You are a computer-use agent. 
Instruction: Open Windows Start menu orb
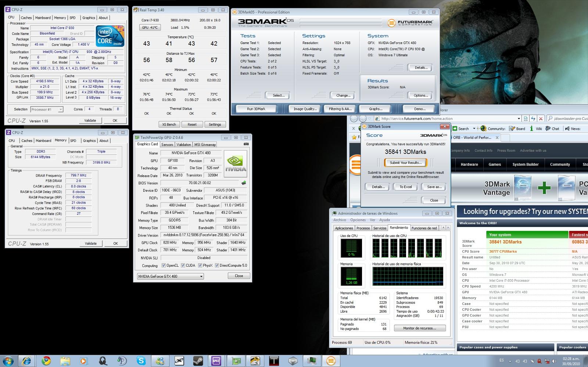(x=8, y=361)
